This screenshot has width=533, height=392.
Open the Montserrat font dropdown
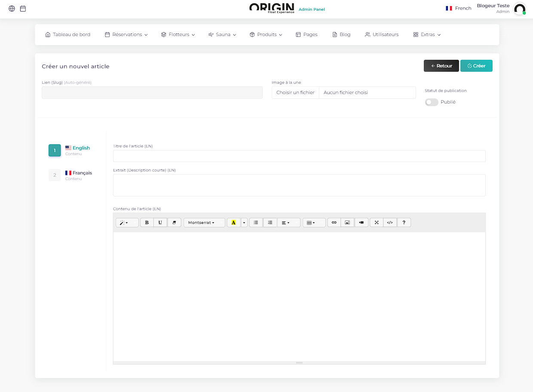[204, 223]
